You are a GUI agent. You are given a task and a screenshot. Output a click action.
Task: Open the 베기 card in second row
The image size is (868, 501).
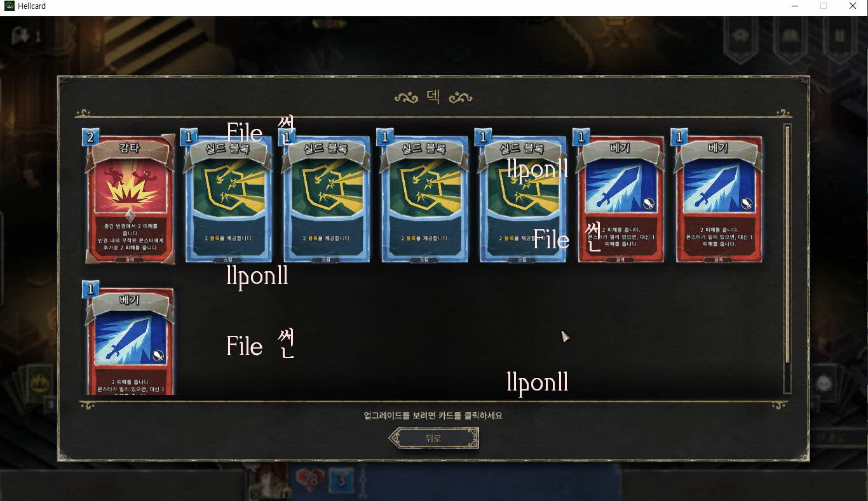pyautogui.click(x=130, y=341)
